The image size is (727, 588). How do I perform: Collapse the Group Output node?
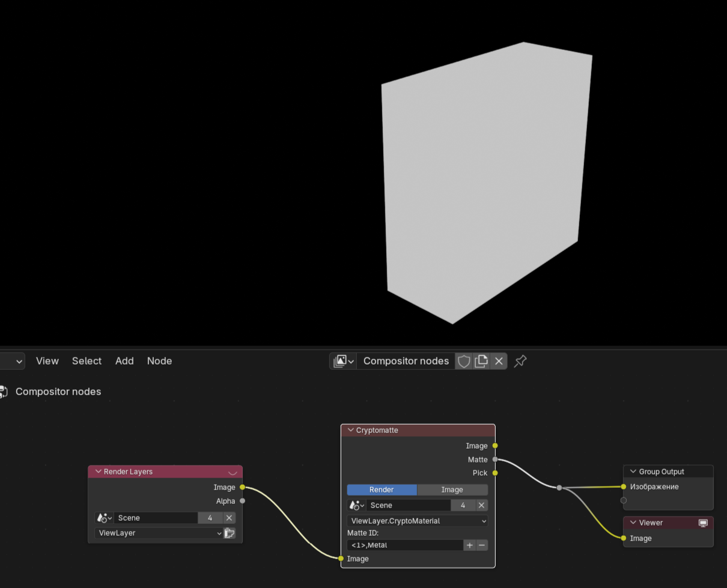coord(633,471)
